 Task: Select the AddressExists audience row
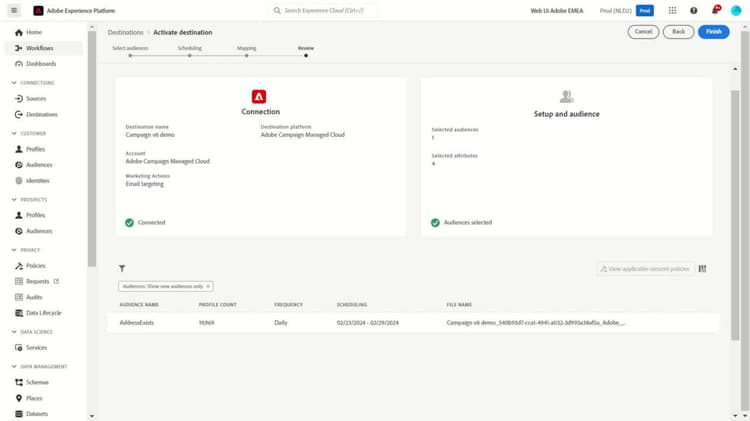pyautogui.click(x=413, y=323)
